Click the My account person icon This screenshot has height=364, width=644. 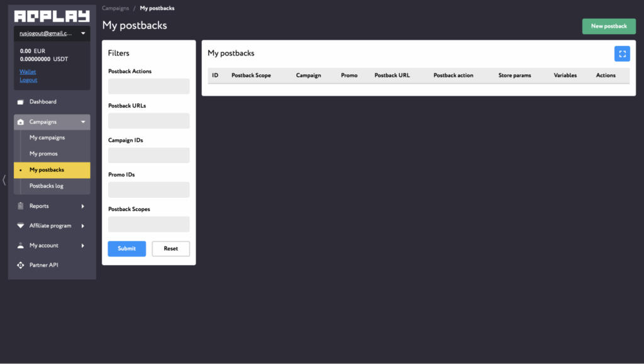[x=20, y=246]
